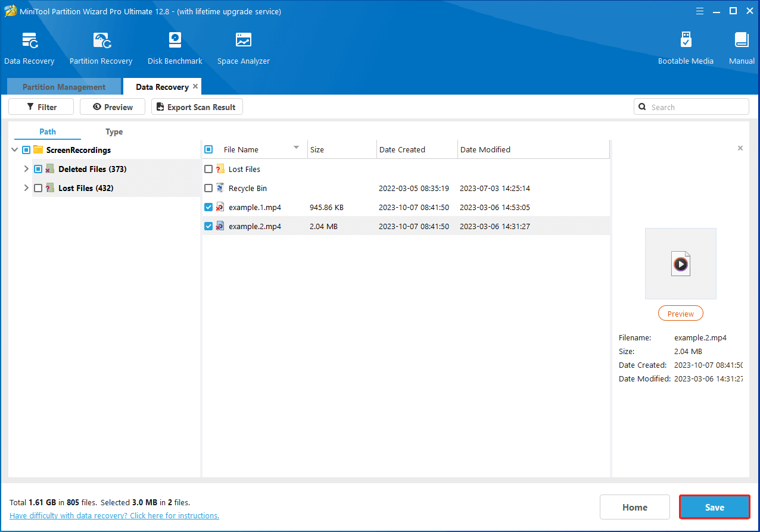Switch to the Type view tab
This screenshot has width=760, height=532.
tap(114, 132)
